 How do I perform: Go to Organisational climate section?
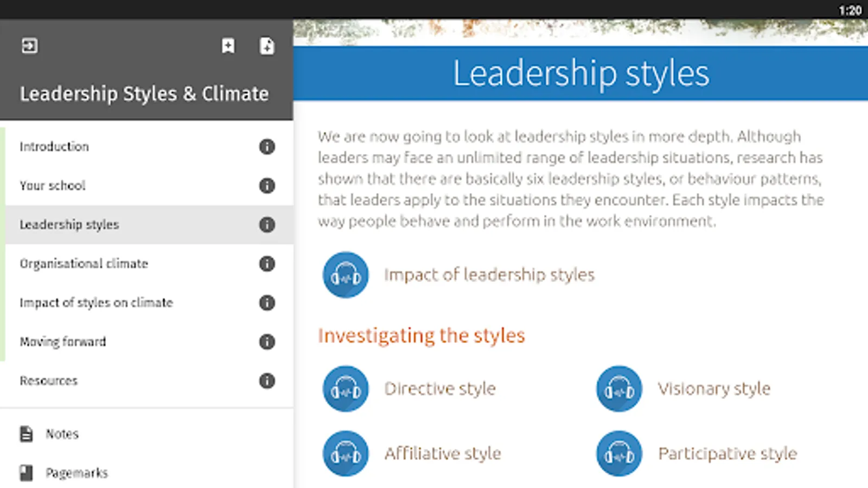pyautogui.click(x=84, y=264)
